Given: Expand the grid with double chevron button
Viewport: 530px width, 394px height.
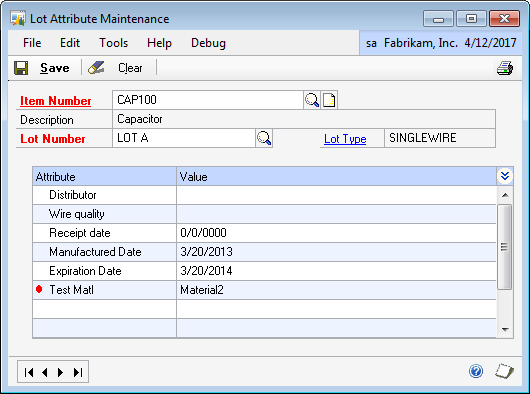Looking at the screenshot, I should (505, 176).
